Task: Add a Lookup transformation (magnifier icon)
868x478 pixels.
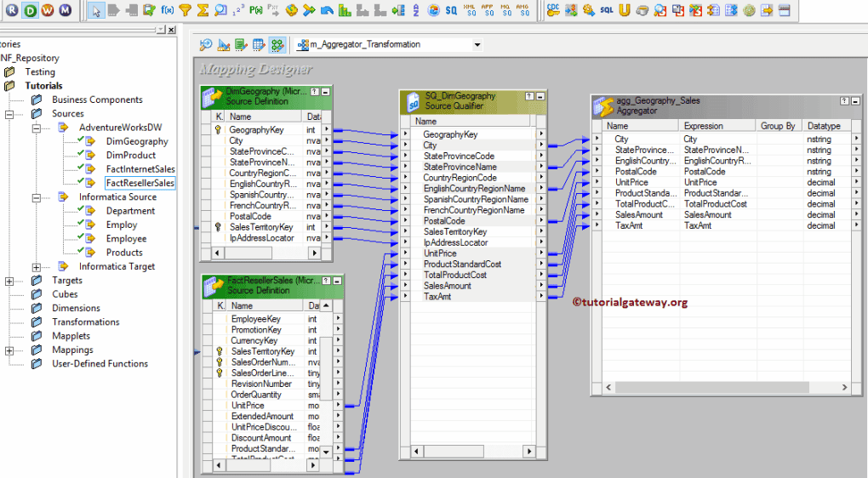Action: click(x=220, y=10)
